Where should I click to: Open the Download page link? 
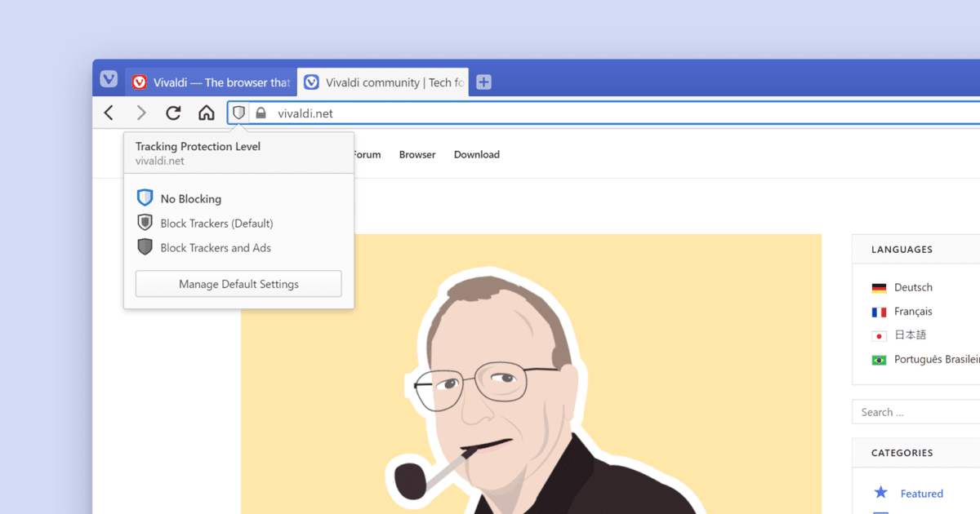click(x=477, y=154)
